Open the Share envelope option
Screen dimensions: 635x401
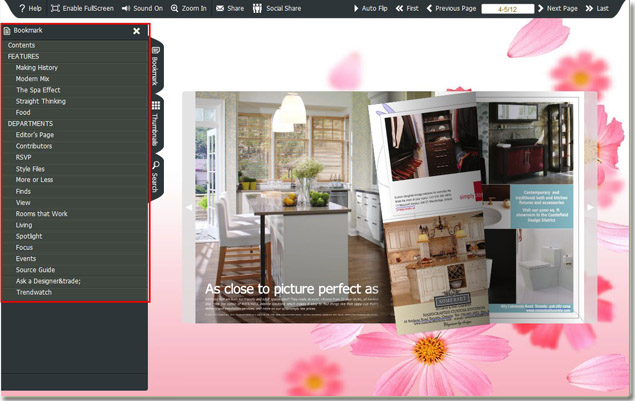(230, 8)
